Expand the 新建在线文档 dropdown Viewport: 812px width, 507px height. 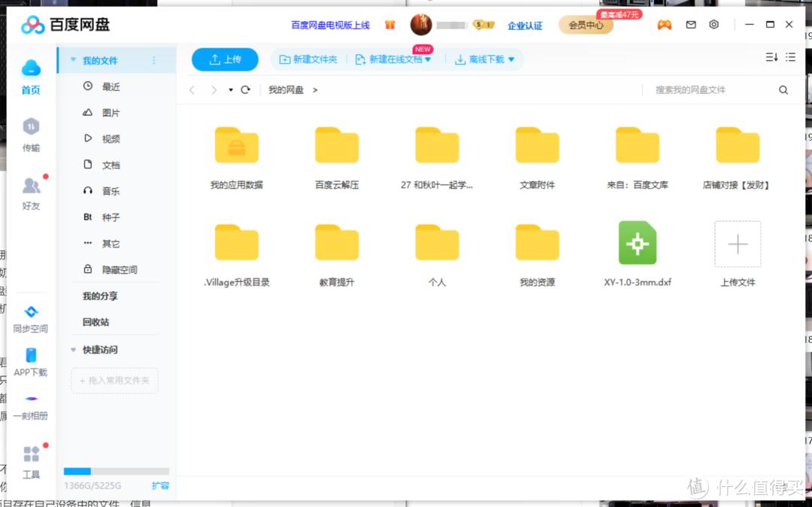point(426,59)
